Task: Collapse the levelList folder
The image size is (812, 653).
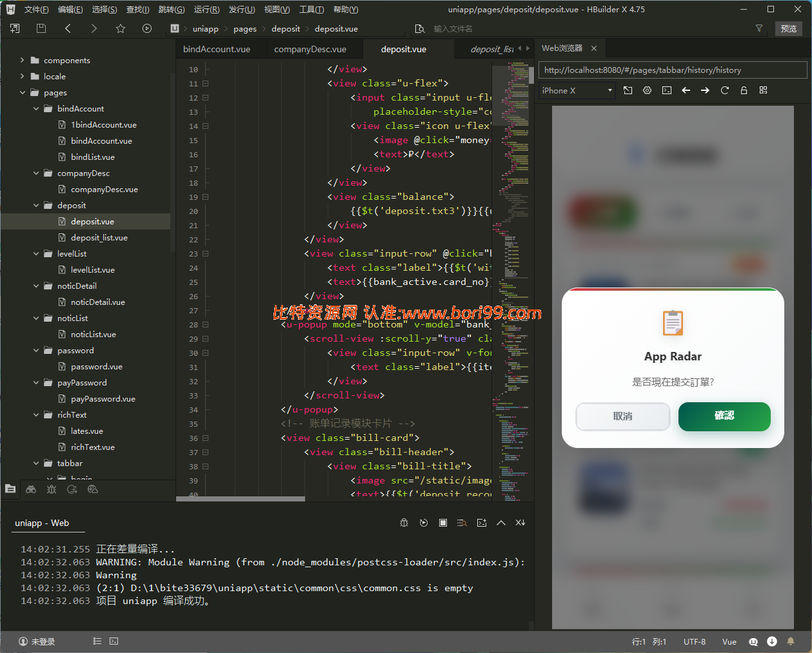Action: [x=36, y=253]
